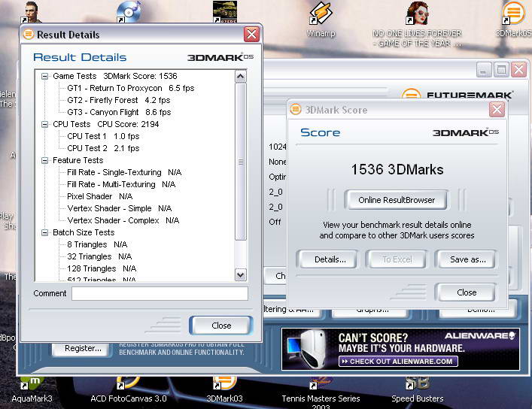532x409 pixels.
Task: Select the CPU Test 1 row
Action: (x=103, y=136)
